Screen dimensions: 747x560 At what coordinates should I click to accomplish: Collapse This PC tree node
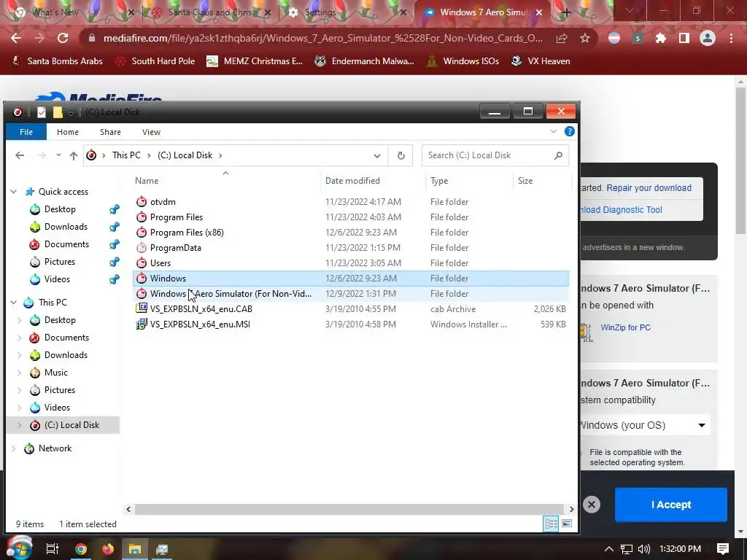coord(14,303)
